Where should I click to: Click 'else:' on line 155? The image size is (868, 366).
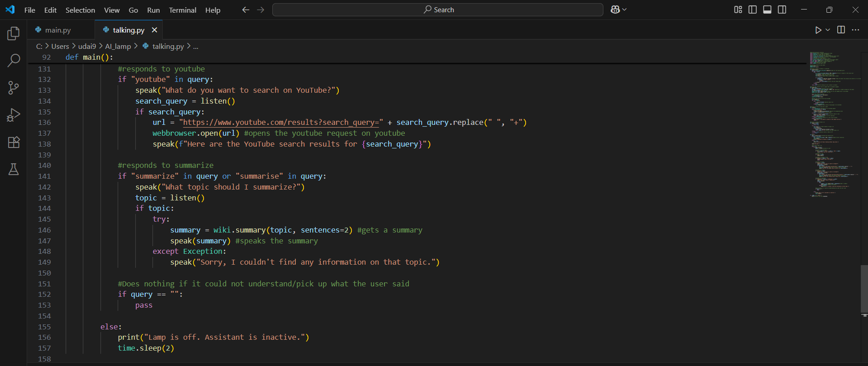click(x=111, y=327)
